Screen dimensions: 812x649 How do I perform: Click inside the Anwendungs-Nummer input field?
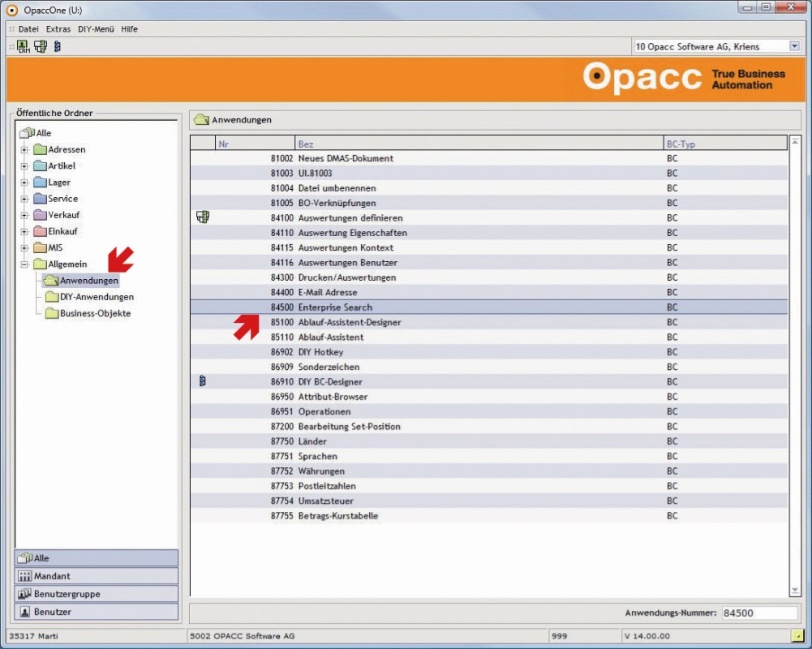pyautogui.click(x=758, y=612)
